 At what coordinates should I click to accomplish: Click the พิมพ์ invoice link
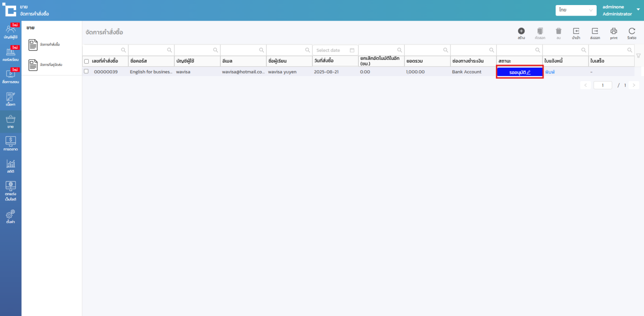(x=550, y=72)
